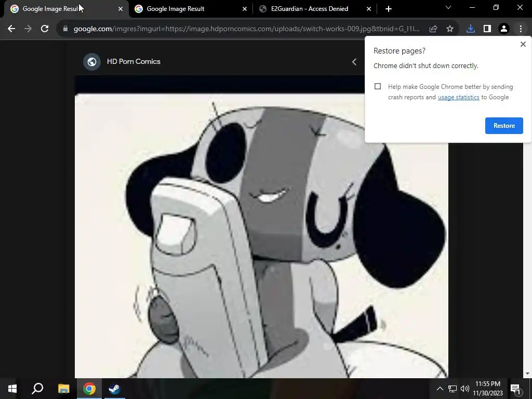The height and width of the screenshot is (399, 532).
Task: Click the address bar URL
Action: point(247,29)
